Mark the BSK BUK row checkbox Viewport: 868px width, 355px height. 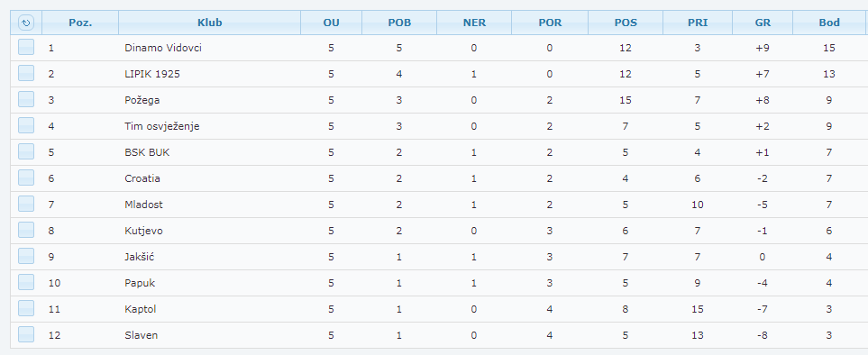[26, 151]
